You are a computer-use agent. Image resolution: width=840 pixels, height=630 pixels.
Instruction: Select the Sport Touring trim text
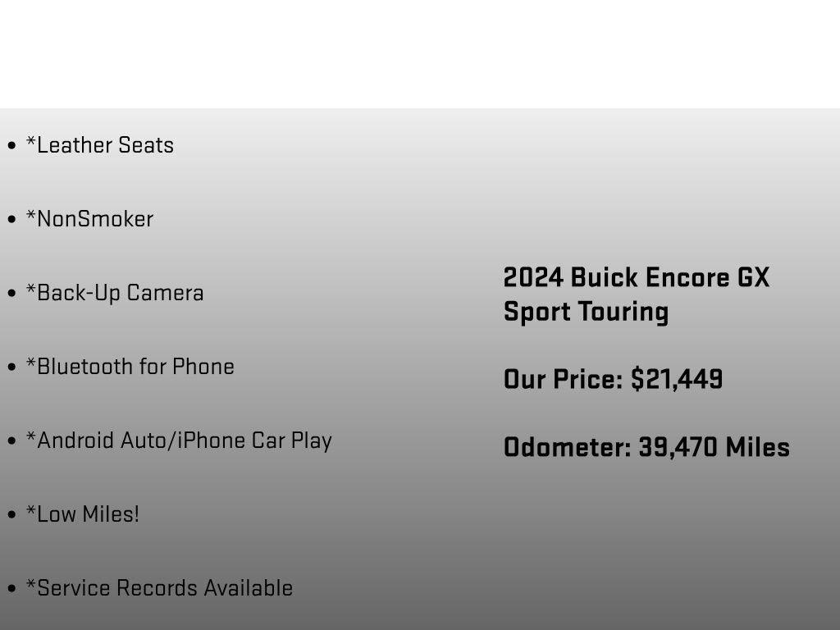click(586, 312)
